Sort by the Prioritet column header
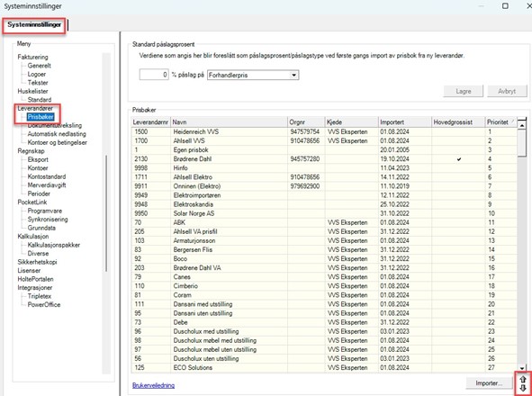The image size is (532, 396). tap(500, 121)
